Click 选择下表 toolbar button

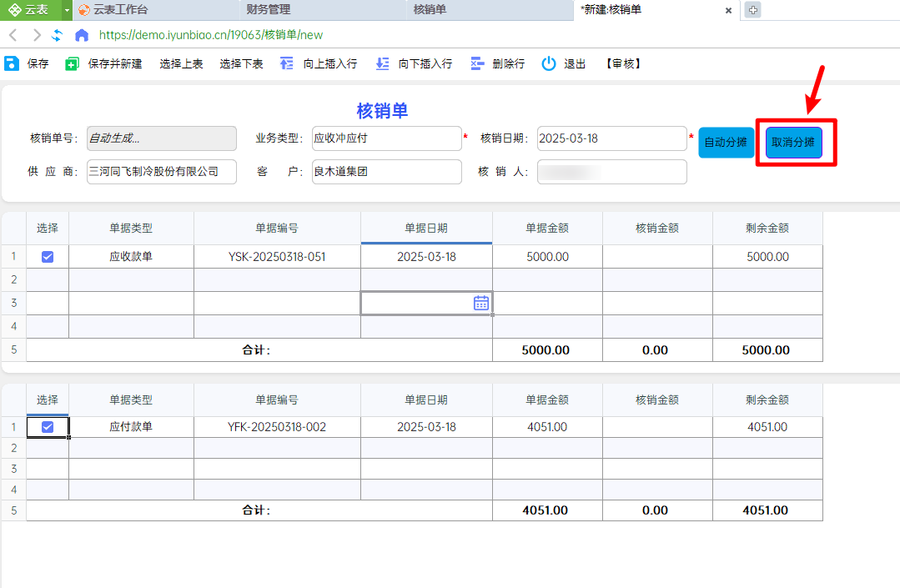[x=241, y=63]
